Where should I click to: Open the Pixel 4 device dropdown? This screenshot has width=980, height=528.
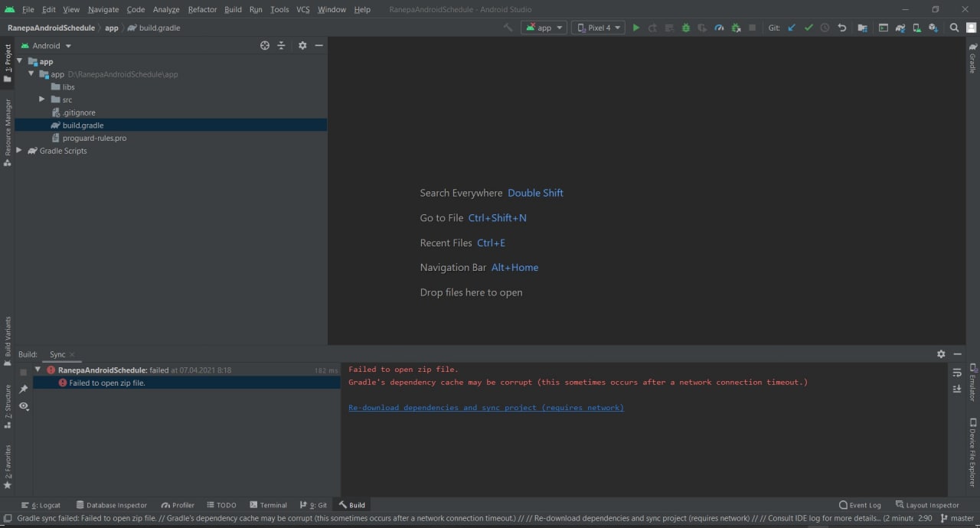(x=598, y=28)
